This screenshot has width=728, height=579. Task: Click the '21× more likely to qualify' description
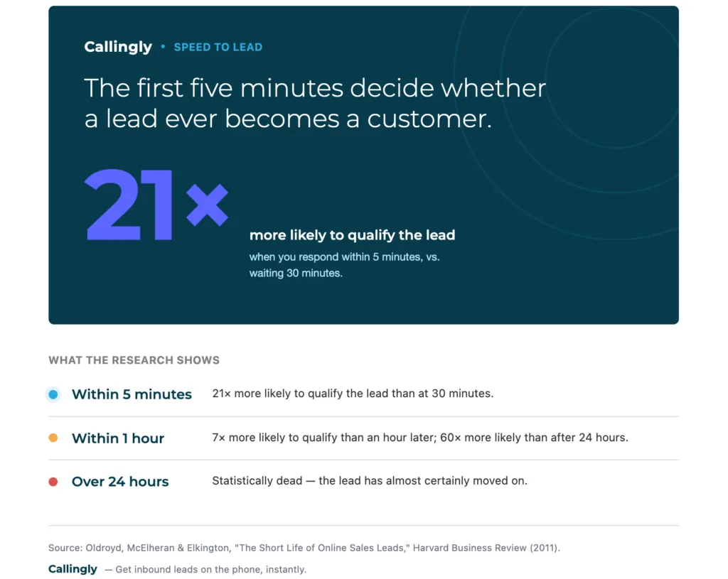[x=353, y=394]
